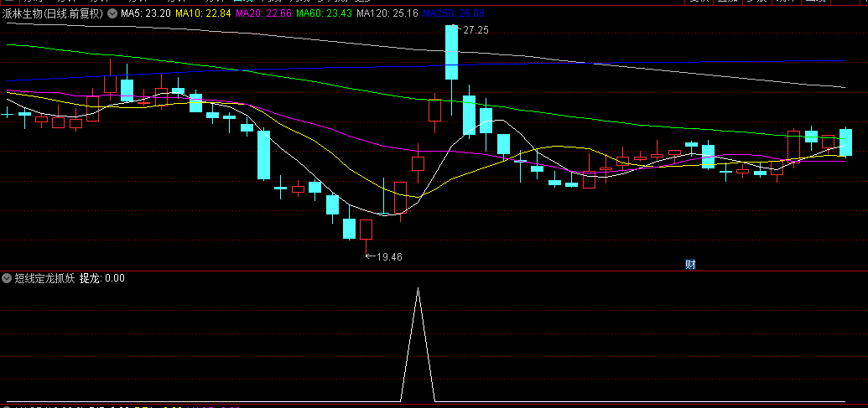The height and width of the screenshot is (408, 868).
Task: Click the 派林生物(日线.前复权) chart title
Action: point(53,13)
